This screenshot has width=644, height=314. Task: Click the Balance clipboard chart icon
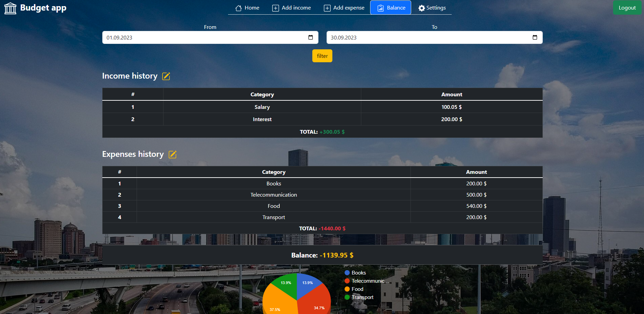pos(381,8)
